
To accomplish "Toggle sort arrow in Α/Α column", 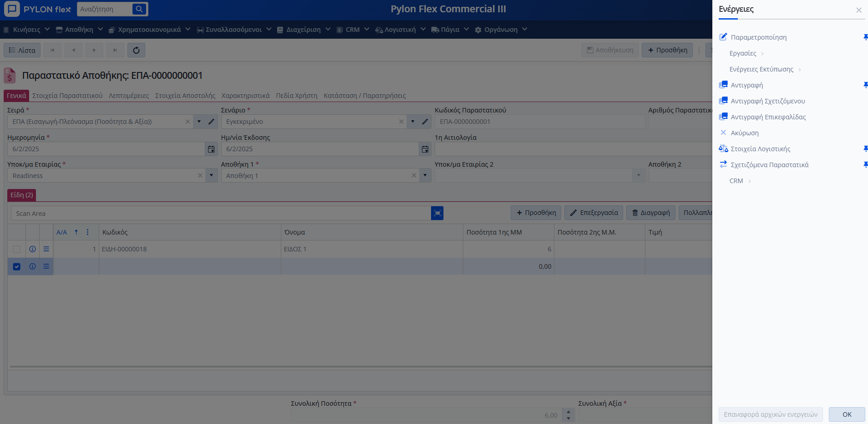I will point(76,232).
